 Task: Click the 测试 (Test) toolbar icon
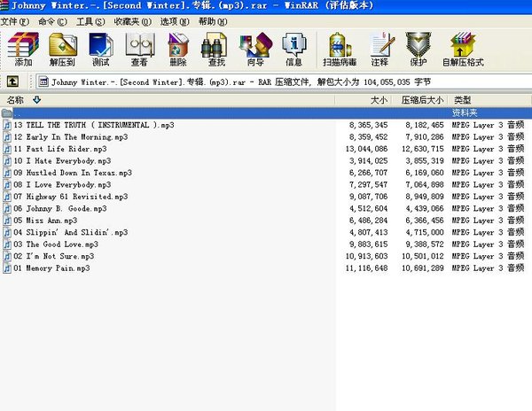[101, 49]
